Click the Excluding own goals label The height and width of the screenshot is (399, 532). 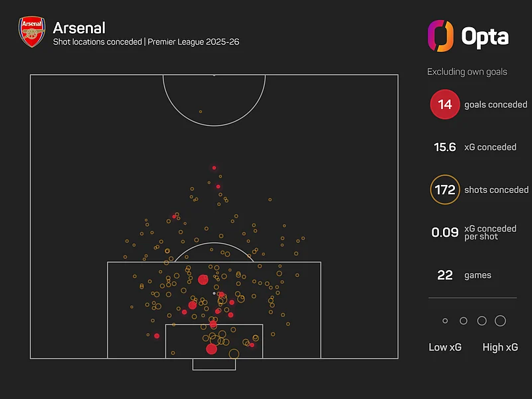[467, 71]
